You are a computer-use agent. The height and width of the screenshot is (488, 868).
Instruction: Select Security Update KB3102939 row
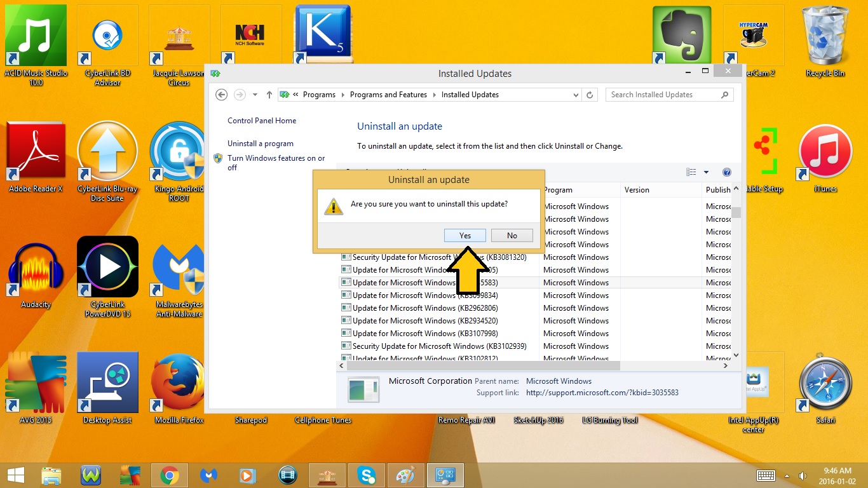[x=534, y=346]
